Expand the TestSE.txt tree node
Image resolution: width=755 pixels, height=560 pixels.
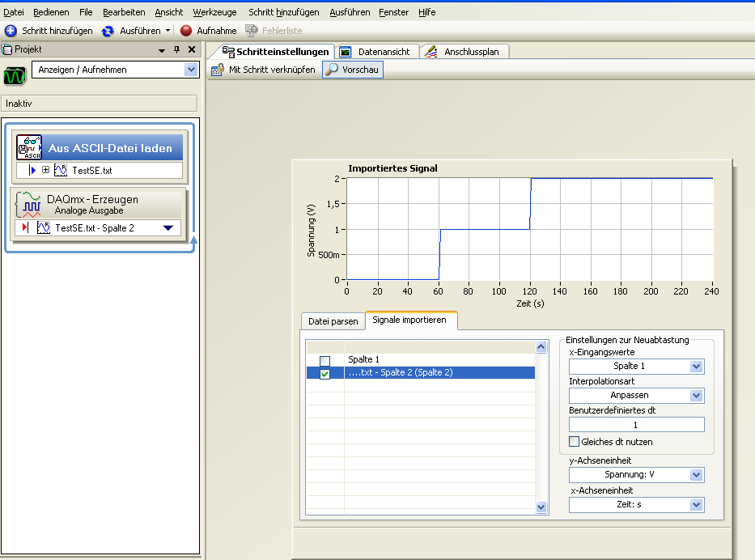coord(46,171)
